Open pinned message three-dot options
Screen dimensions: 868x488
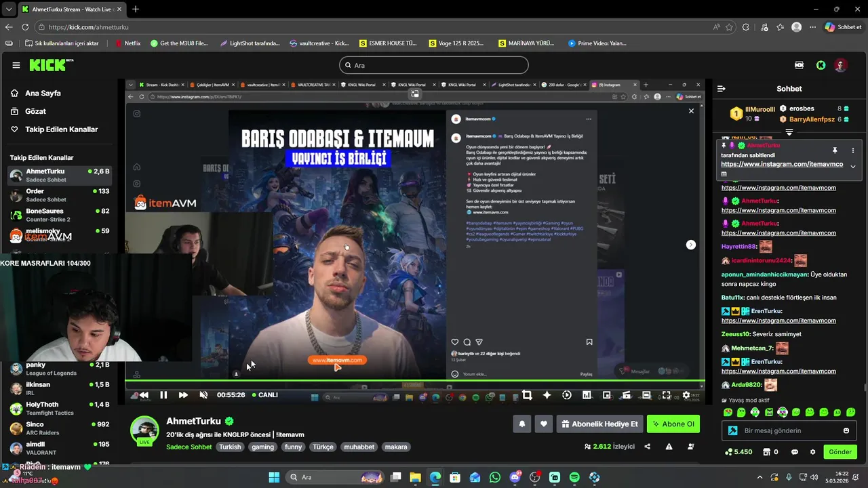pos(853,150)
